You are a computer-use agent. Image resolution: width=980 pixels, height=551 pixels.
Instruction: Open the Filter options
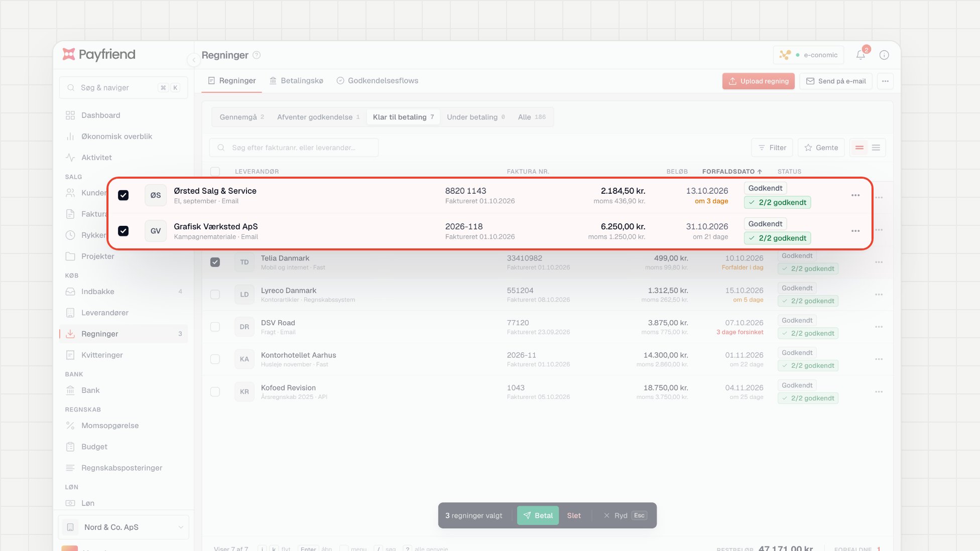[772, 148]
